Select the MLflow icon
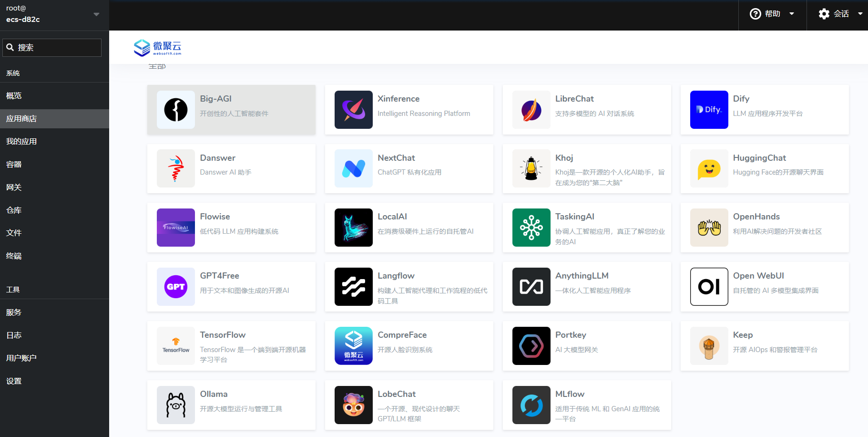Image resolution: width=868 pixels, height=437 pixels. tap(531, 405)
